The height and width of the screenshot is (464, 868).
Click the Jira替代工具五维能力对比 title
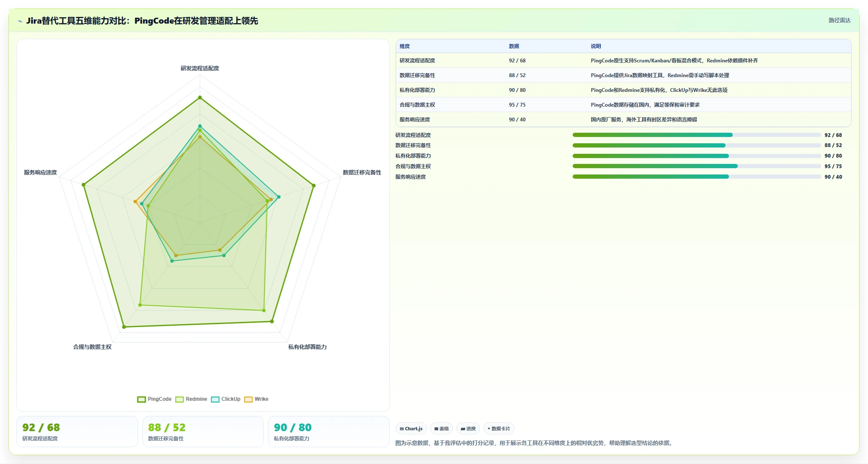coord(142,21)
